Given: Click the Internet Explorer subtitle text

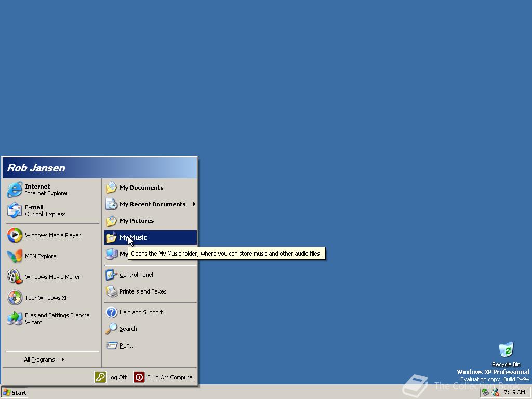Looking at the screenshot, I should coord(46,193).
